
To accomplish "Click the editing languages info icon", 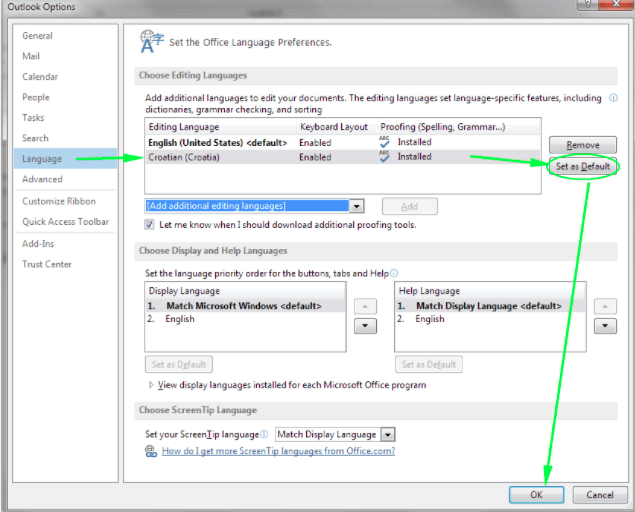I will tap(614, 98).
